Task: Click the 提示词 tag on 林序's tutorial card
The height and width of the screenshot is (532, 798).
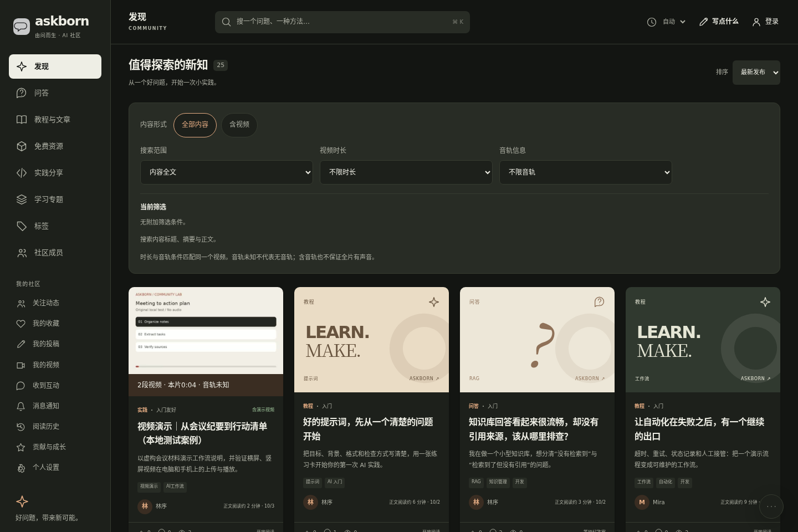Action: 313,482
